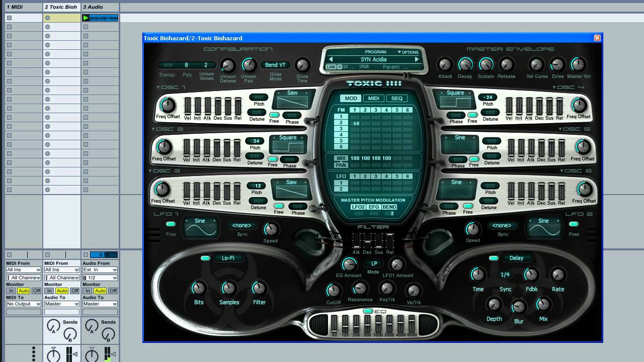Click the X next to LINK
This screenshot has width=644, height=362.
(x=340, y=67)
